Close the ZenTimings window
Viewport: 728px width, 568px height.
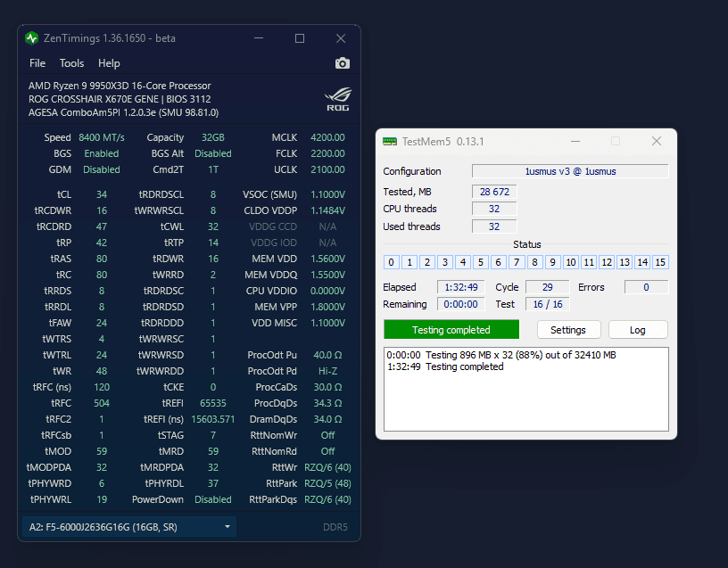(341, 38)
